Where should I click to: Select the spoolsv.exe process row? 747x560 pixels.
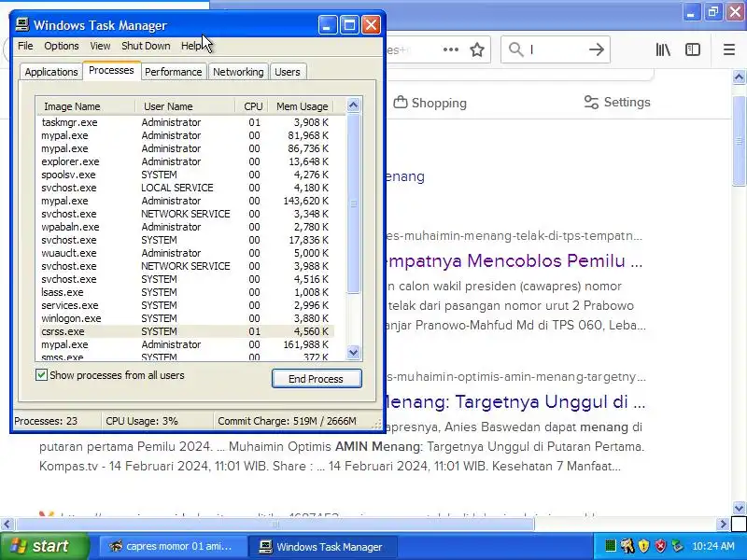point(186,175)
